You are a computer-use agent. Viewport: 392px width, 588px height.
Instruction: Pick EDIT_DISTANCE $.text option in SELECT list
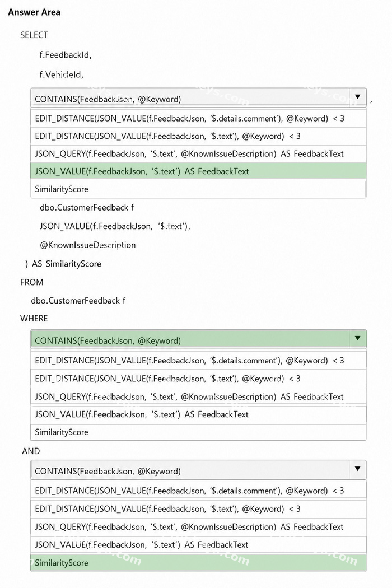[x=198, y=136]
